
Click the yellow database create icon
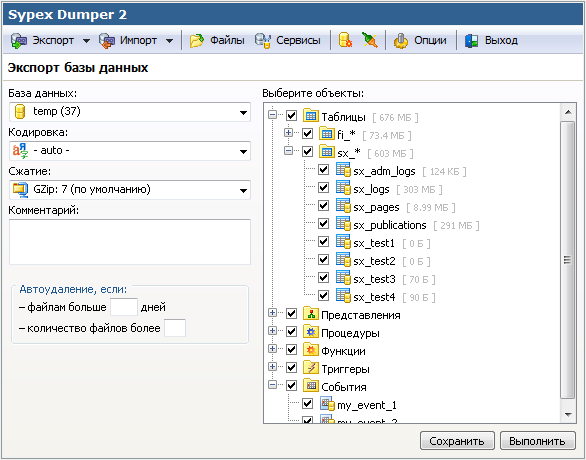(x=345, y=40)
